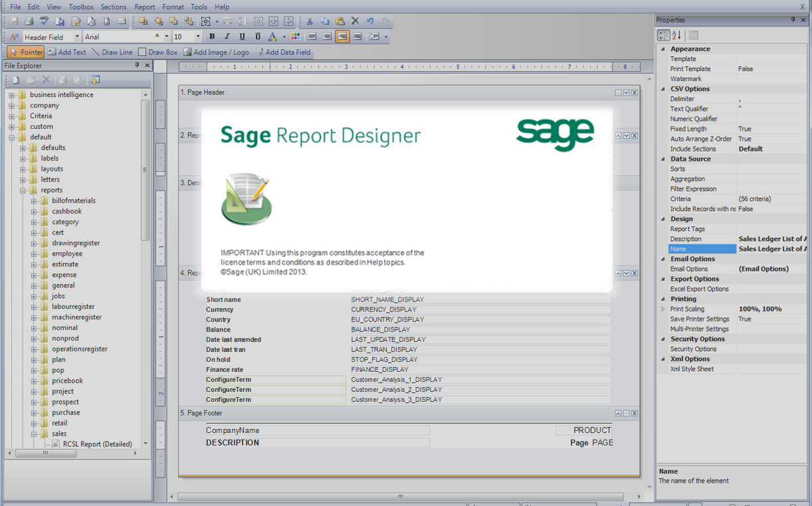Click the Cut scissors icon
The image size is (812, 506).
click(x=310, y=21)
